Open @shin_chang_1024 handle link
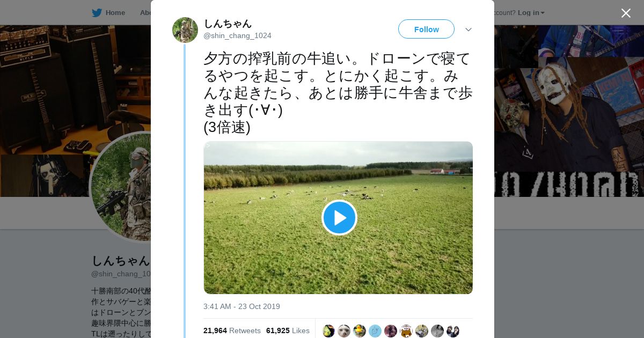This screenshot has height=338, width=644. tap(237, 35)
